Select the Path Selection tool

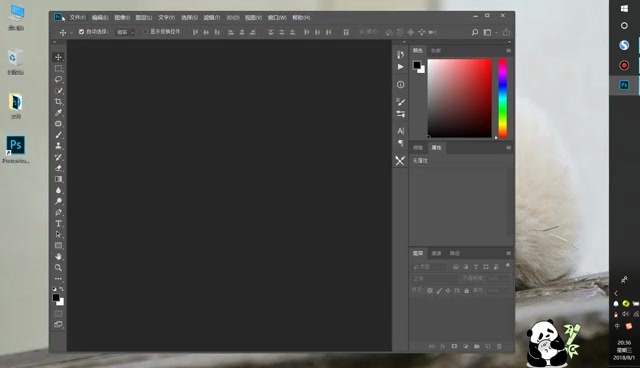coord(58,235)
